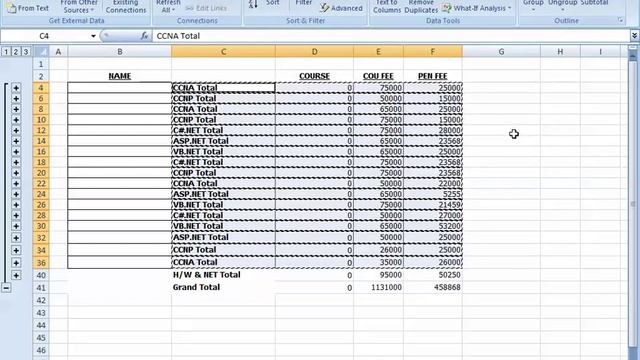
Task: Select row 41 header
Action: click(41, 288)
